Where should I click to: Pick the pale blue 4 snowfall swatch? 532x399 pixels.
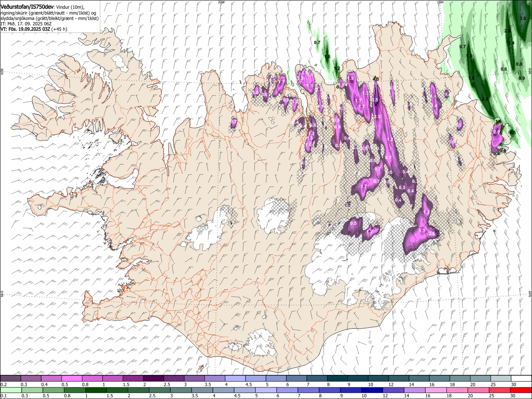pyautogui.click(x=235, y=378)
